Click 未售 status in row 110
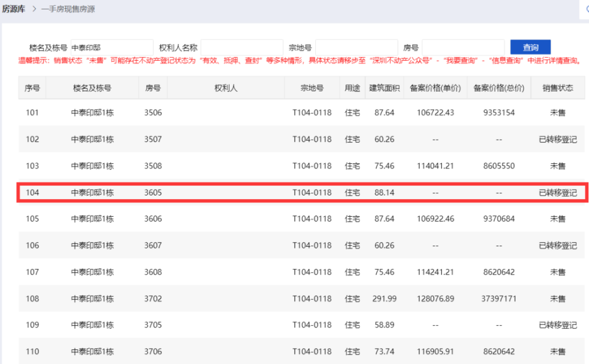The height and width of the screenshot is (364, 589). tap(558, 352)
